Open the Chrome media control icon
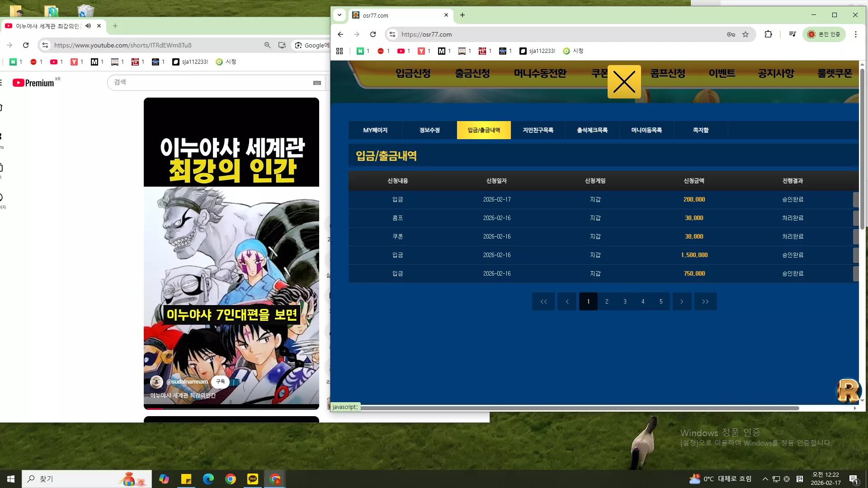The width and height of the screenshot is (868, 488). point(792,34)
